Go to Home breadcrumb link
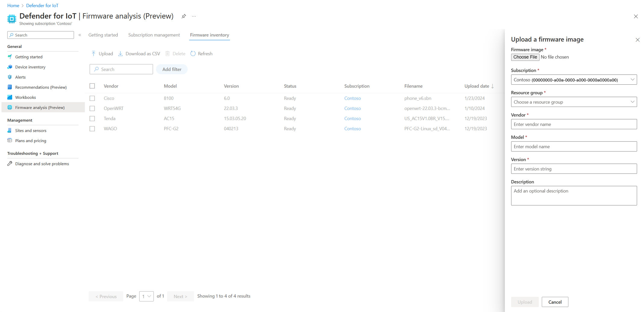Image resolution: width=644 pixels, height=312 pixels. 13,5
